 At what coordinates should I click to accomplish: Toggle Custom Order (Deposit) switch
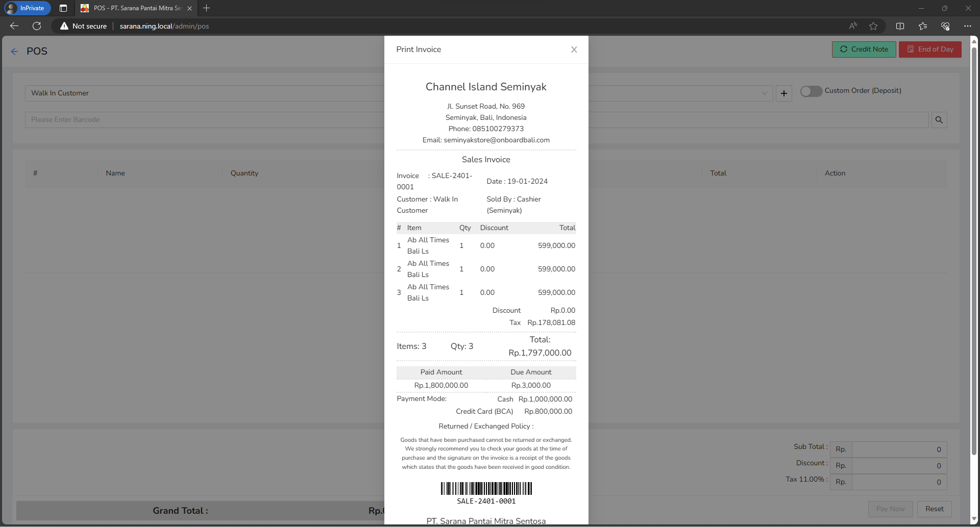coord(811,91)
